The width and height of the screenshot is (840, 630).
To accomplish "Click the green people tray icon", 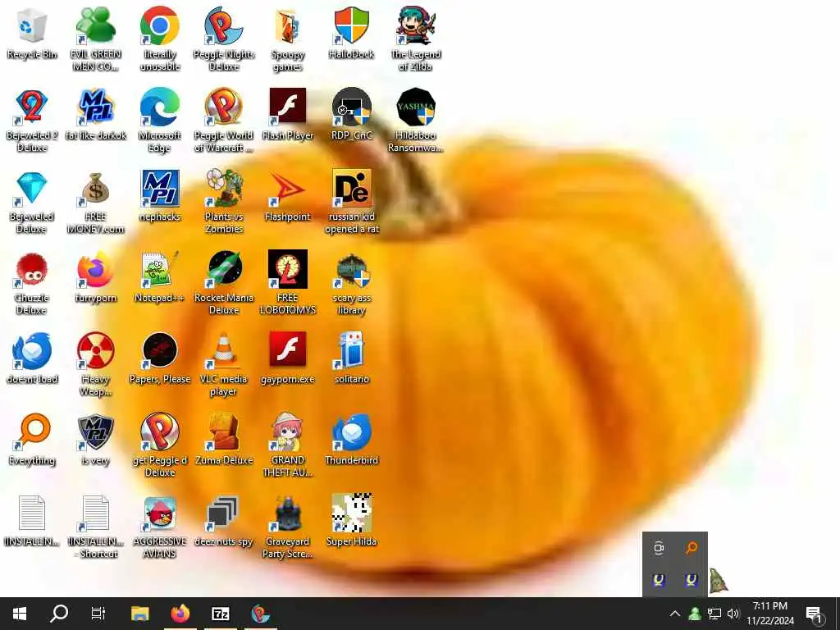I will tap(695, 614).
